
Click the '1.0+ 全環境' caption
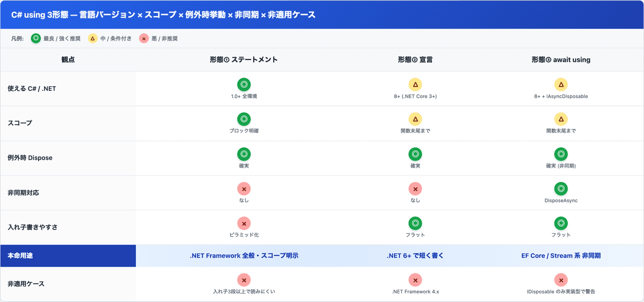point(244,96)
